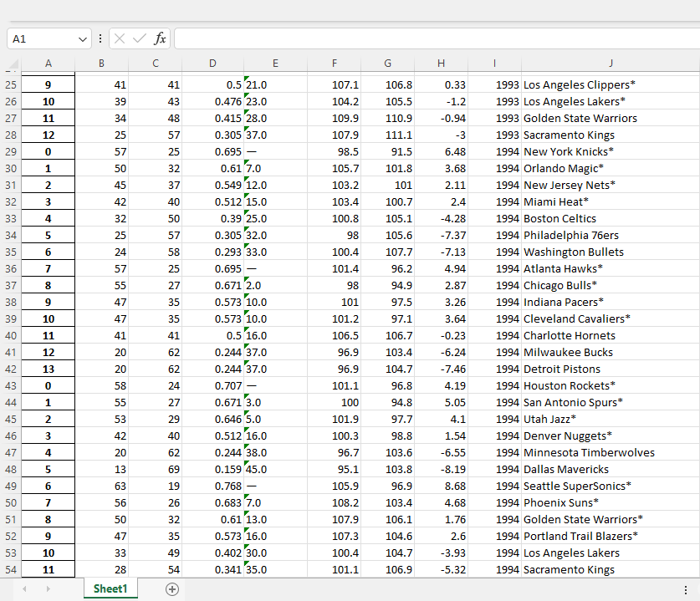
Task: Click cell with Los Angeles Clippers*
Action: pos(611,84)
